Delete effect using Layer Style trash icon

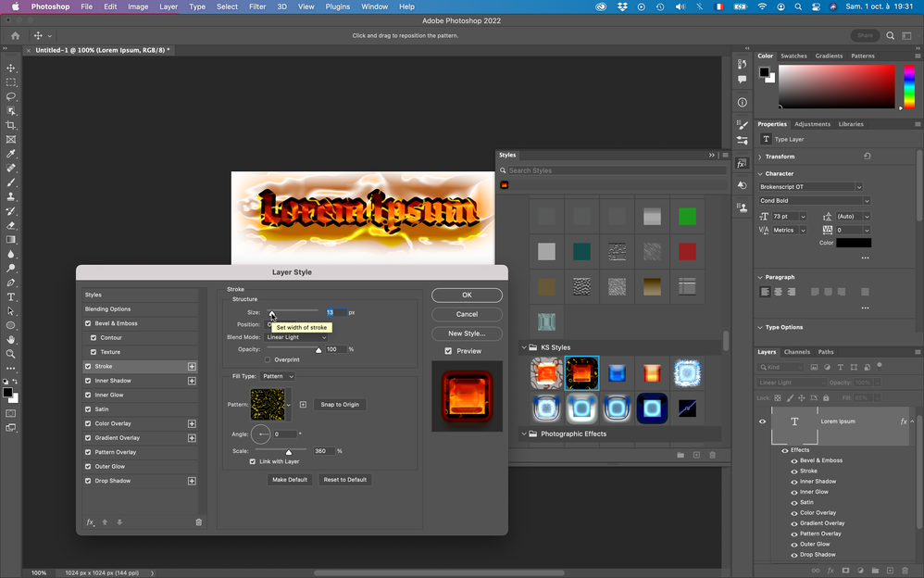point(198,522)
